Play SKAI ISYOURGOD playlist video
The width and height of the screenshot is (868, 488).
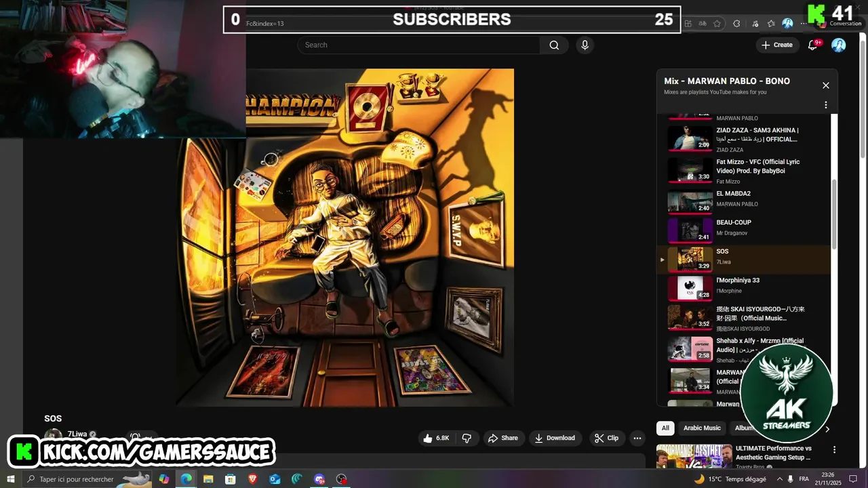point(744,318)
